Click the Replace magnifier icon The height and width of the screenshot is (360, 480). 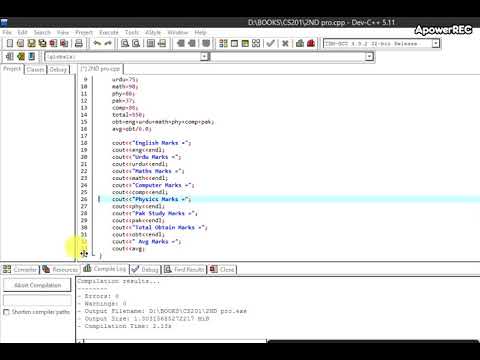point(136,43)
